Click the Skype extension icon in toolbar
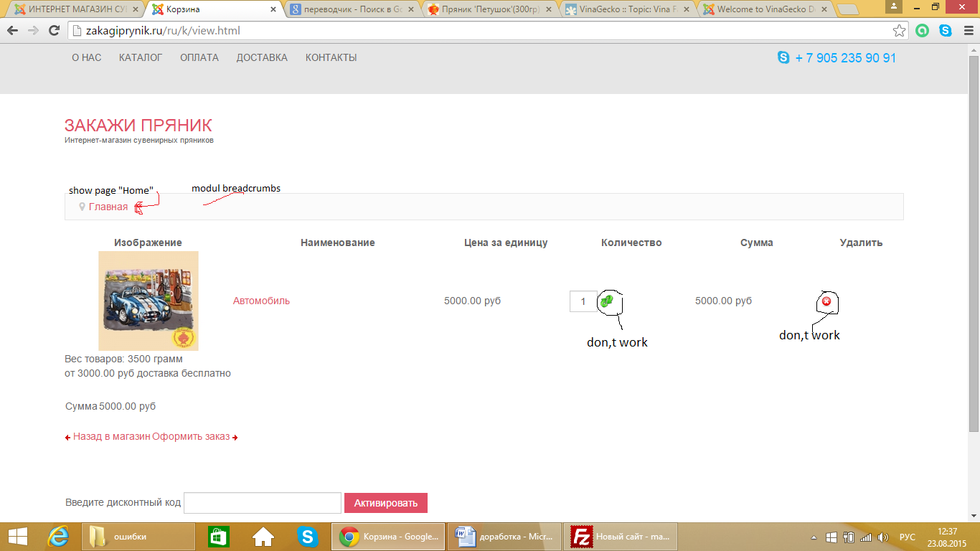Screen dimensions: 980x551 click(946, 31)
